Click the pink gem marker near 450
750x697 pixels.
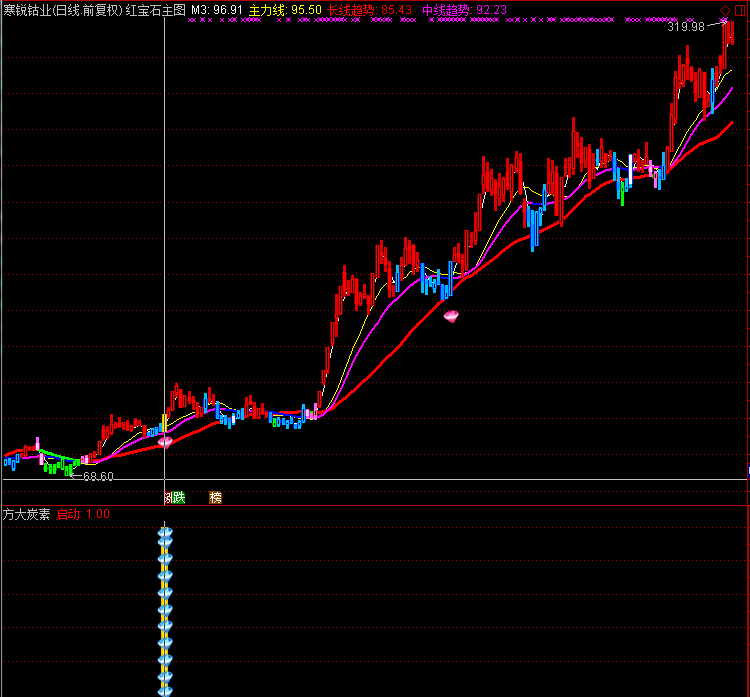[x=451, y=316]
